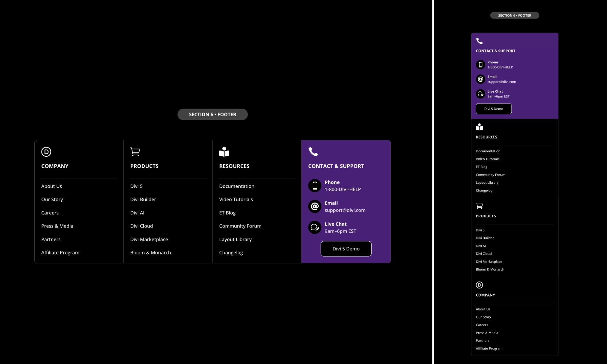Open Press & Media link in mobile preview
This screenshot has width=607, height=364.
[487, 333]
